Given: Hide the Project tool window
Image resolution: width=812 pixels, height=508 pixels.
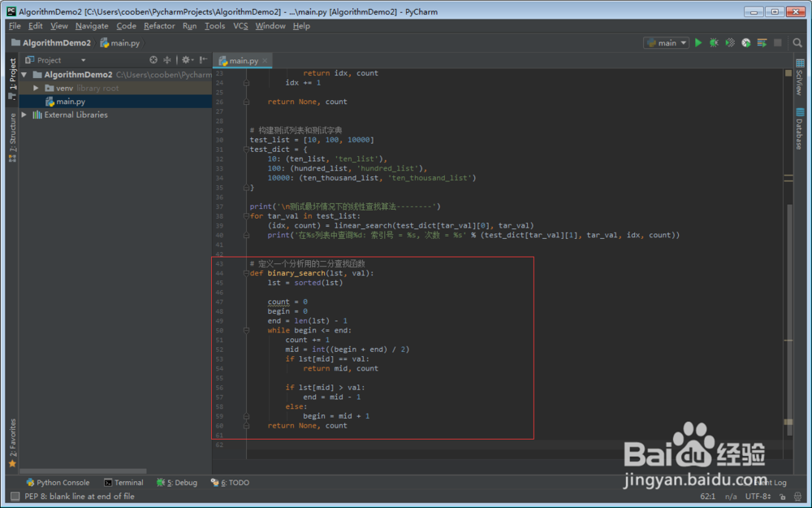Looking at the screenshot, I should click(204, 60).
